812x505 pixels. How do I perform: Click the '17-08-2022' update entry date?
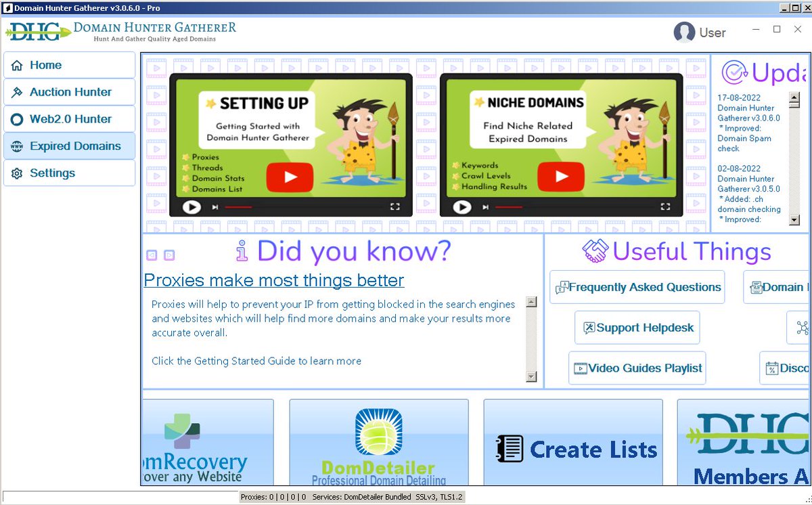[739, 97]
